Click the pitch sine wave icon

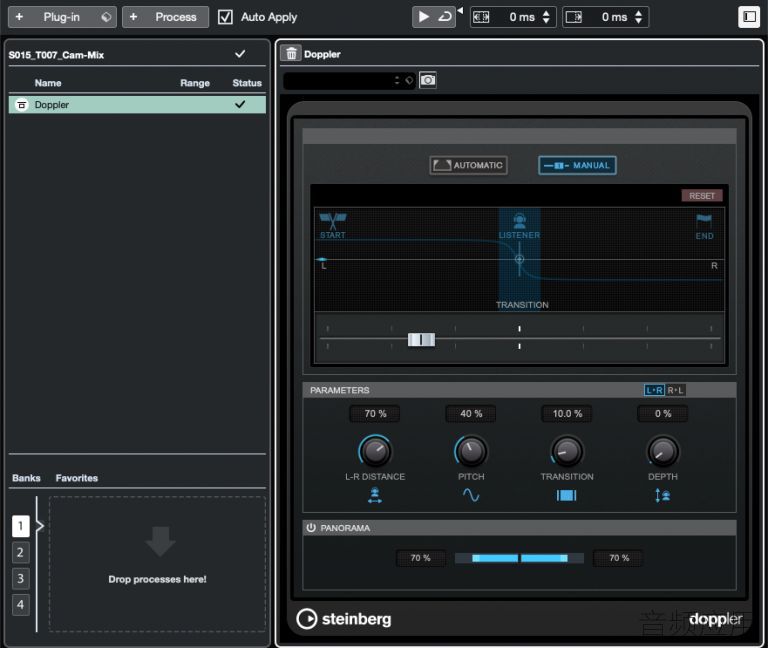click(x=471, y=495)
